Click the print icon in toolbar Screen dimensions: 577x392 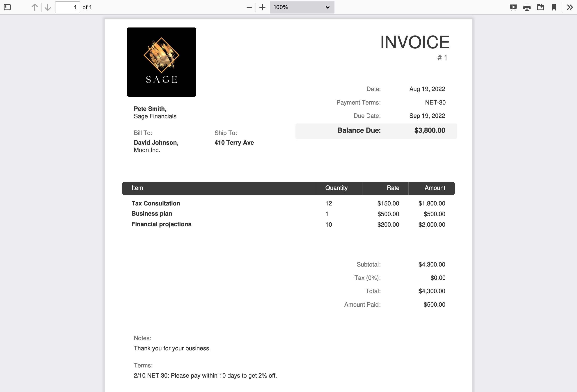(x=527, y=7)
